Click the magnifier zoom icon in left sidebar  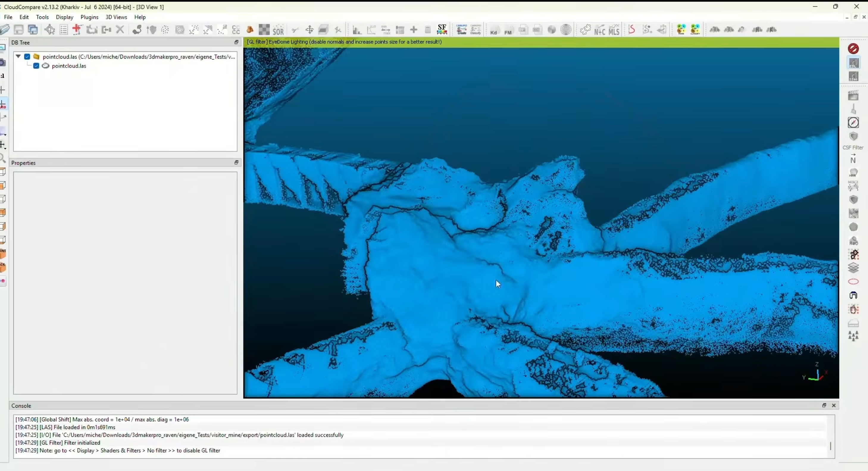[x=3, y=158]
